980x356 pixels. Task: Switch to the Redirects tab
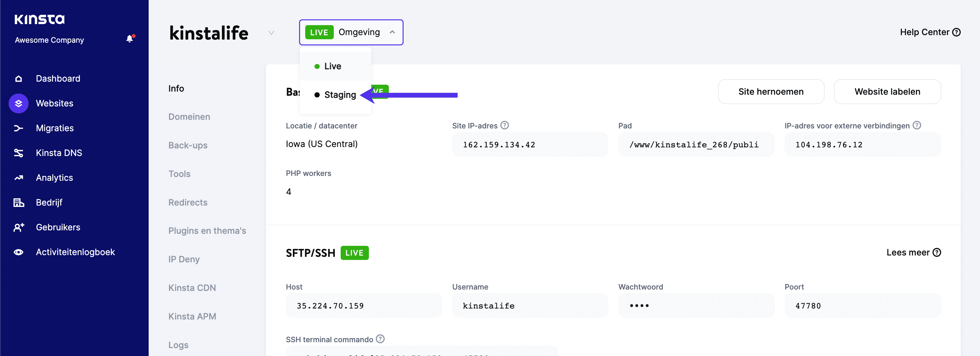(x=188, y=202)
